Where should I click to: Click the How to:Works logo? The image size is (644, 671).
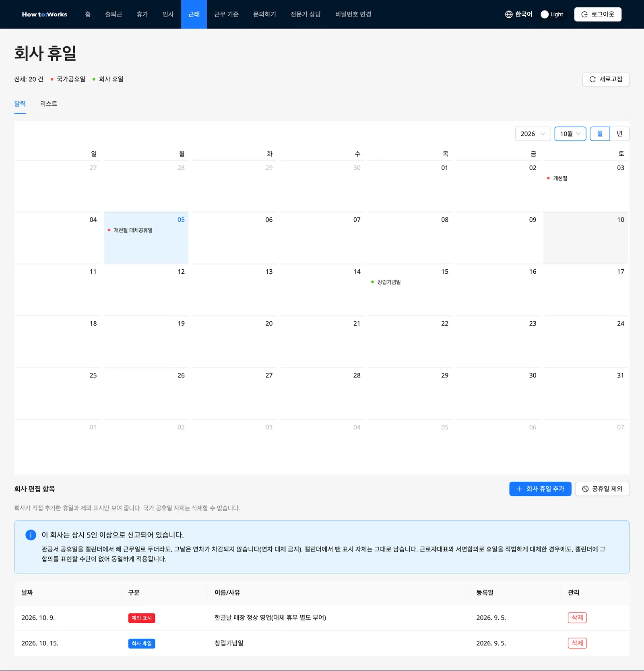44,14
